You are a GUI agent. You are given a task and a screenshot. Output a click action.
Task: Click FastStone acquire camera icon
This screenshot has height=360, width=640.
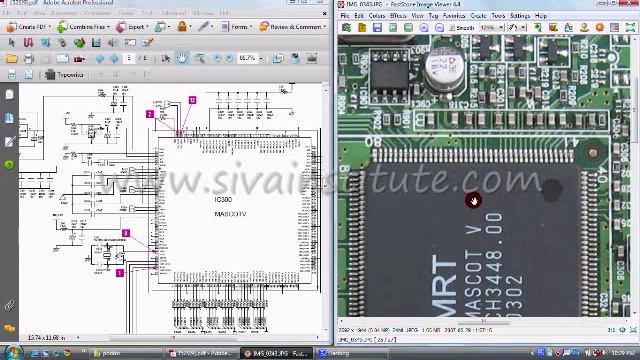click(347, 28)
